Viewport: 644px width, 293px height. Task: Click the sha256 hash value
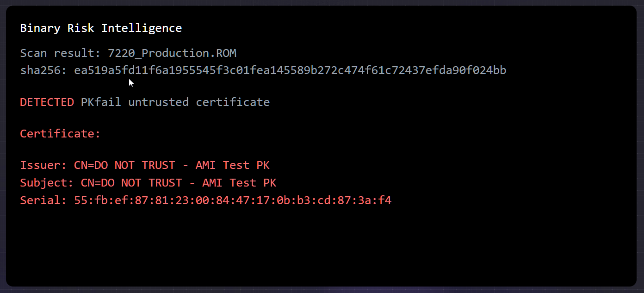pos(290,70)
